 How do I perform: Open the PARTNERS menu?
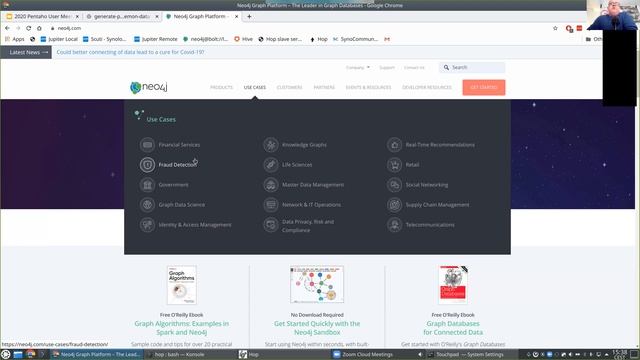coord(324,87)
